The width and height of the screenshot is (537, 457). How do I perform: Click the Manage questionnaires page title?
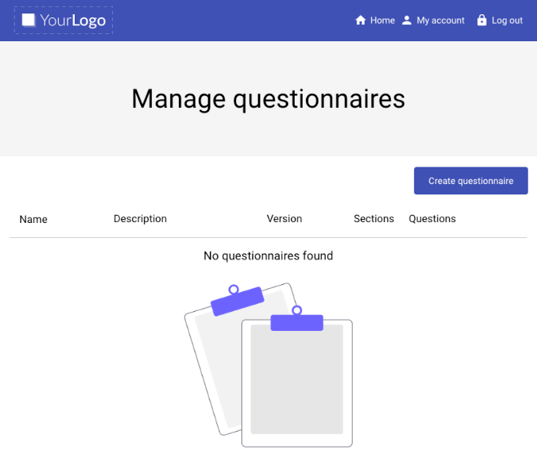click(x=268, y=99)
